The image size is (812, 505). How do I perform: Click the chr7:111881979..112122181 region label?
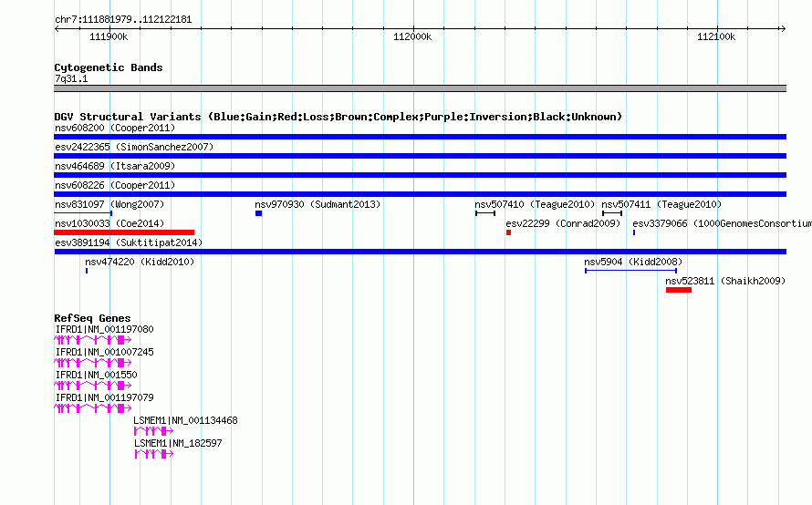click(123, 19)
